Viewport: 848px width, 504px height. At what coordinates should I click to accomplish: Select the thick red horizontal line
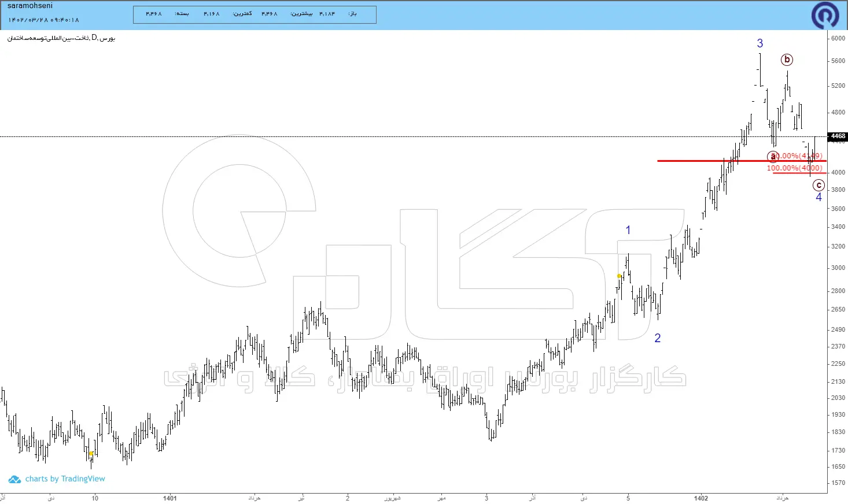click(x=742, y=161)
